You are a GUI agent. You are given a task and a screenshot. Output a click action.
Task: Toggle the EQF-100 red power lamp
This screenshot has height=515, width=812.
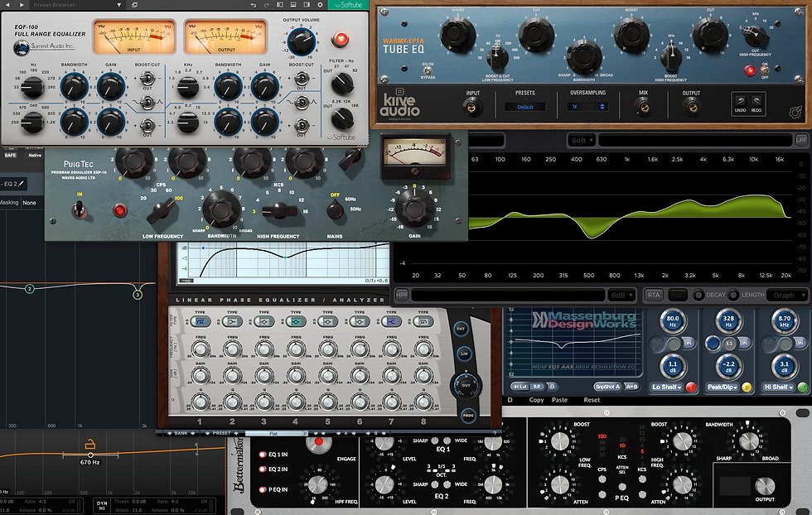point(341,39)
